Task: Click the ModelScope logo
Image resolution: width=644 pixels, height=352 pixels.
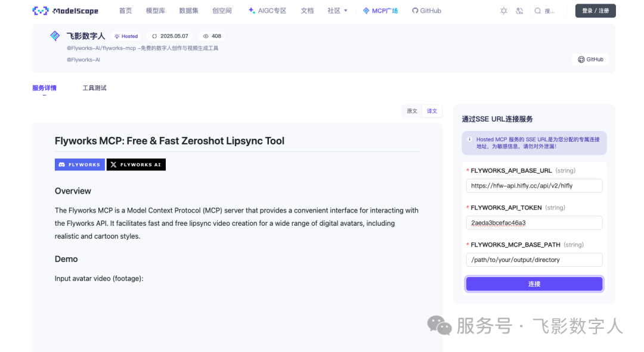Action: [x=66, y=11]
